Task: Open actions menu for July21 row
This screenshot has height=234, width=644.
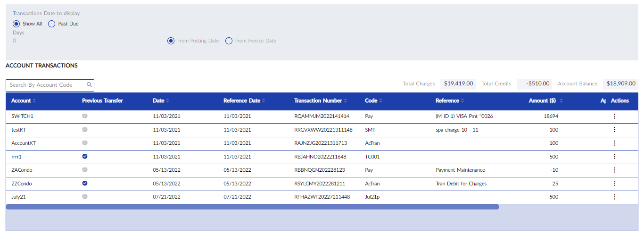Action: click(x=614, y=197)
